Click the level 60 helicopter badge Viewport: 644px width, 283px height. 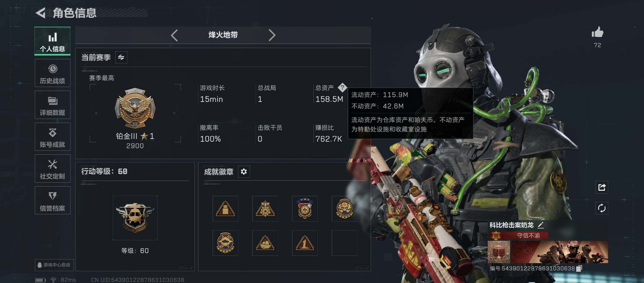click(135, 218)
